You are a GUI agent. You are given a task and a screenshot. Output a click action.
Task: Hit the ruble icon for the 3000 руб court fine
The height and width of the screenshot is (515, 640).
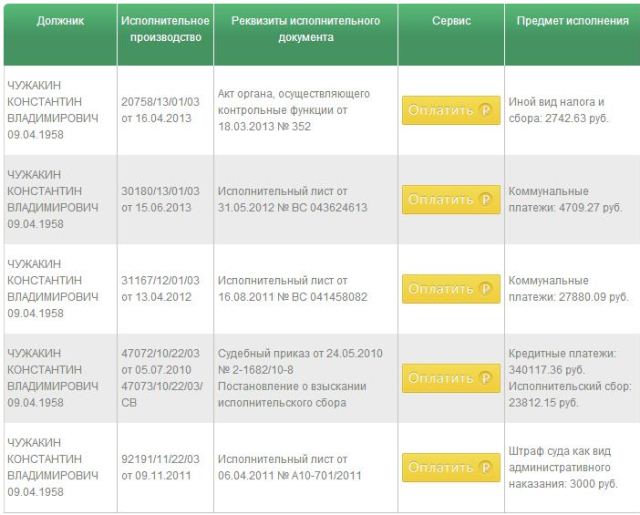coord(487,467)
